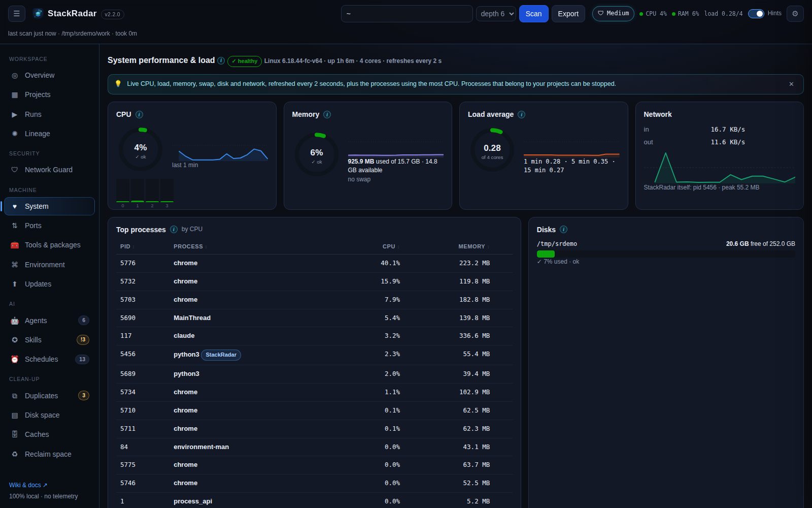812x508 pixels.
Task: Show info for Top processes
Action: (174, 229)
